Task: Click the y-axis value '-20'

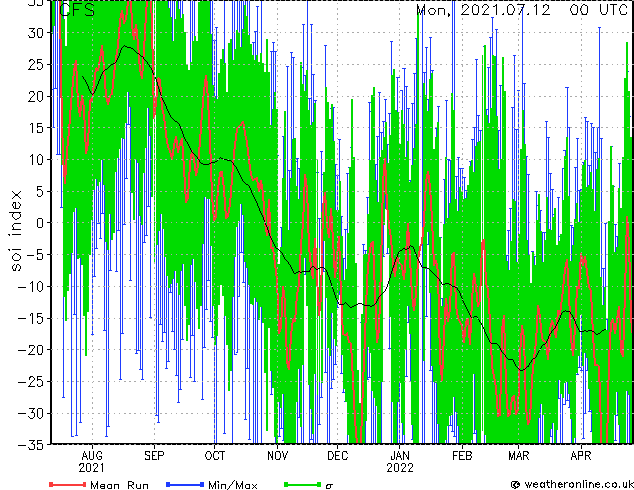Action: pyautogui.click(x=31, y=350)
